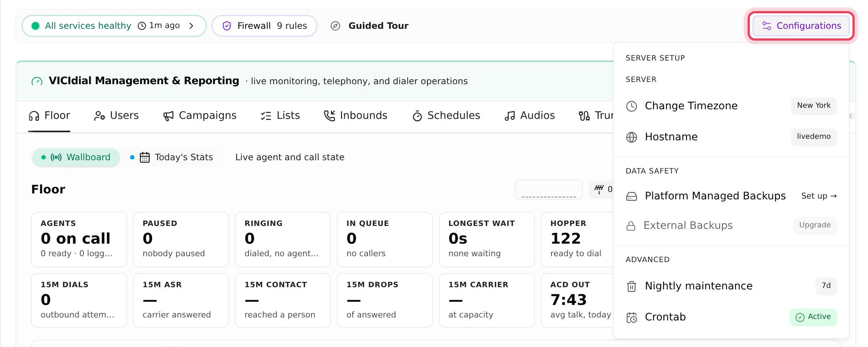This screenshot has height=347, width=868.
Task: Open the Configurations menu button
Action: 801,26
